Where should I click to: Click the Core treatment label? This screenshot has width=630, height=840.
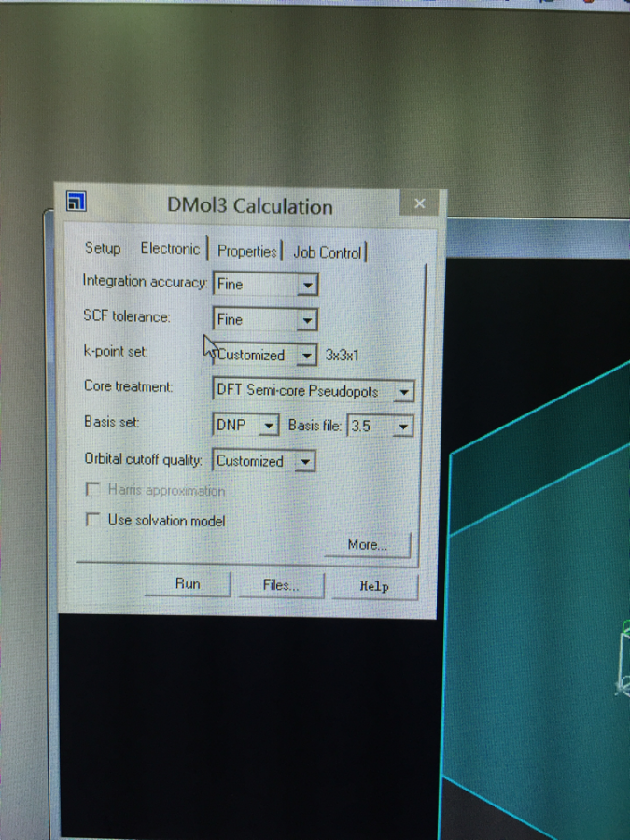pyautogui.click(x=128, y=386)
